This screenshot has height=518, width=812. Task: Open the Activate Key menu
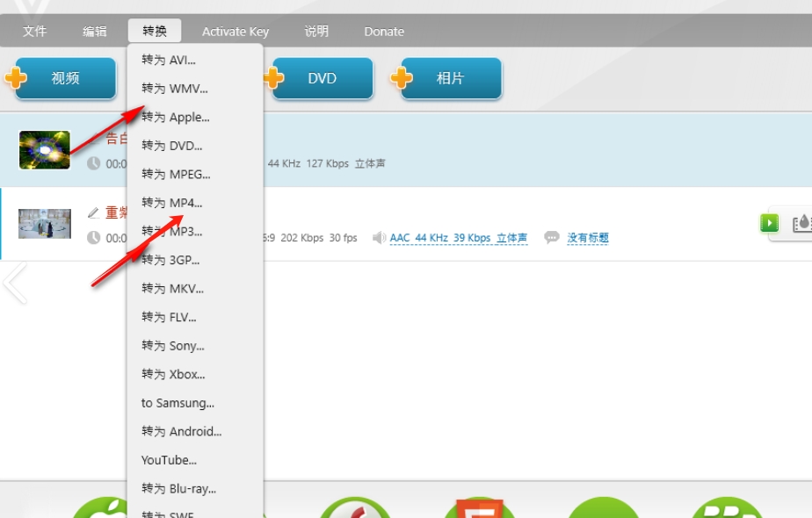(236, 32)
